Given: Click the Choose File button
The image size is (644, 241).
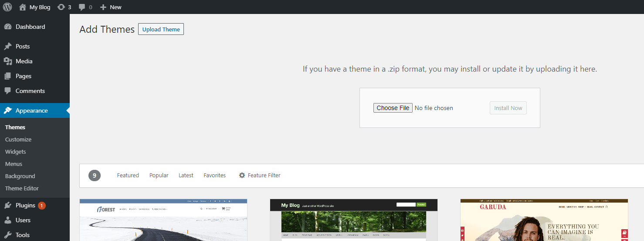Looking at the screenshot, I should pyautogui.click(x=393, y=108).
